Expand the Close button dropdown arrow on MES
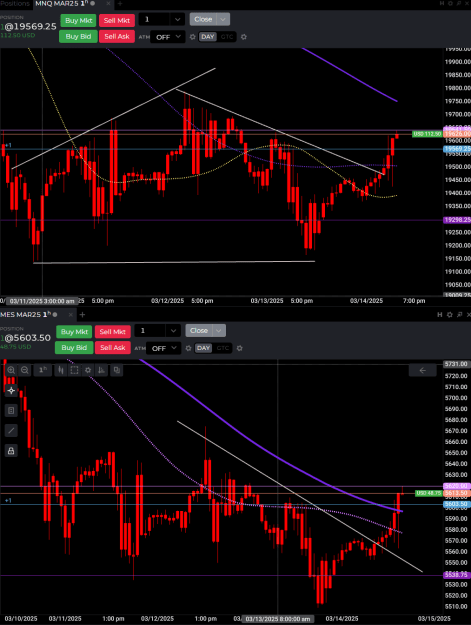The image size is (471, 625). point(219,330)
